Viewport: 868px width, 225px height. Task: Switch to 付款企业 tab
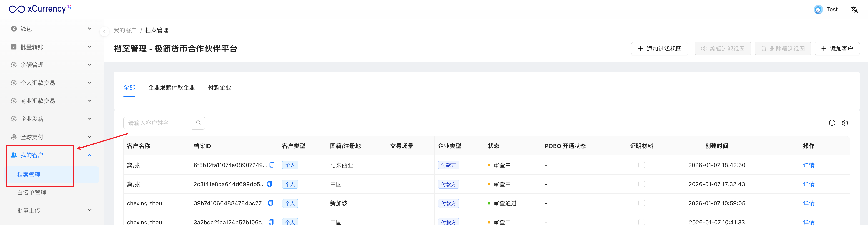(219, 87)
